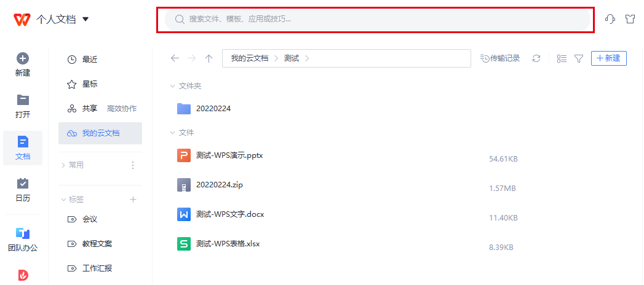Go forward with right arrow

click(x=192, y=58)
